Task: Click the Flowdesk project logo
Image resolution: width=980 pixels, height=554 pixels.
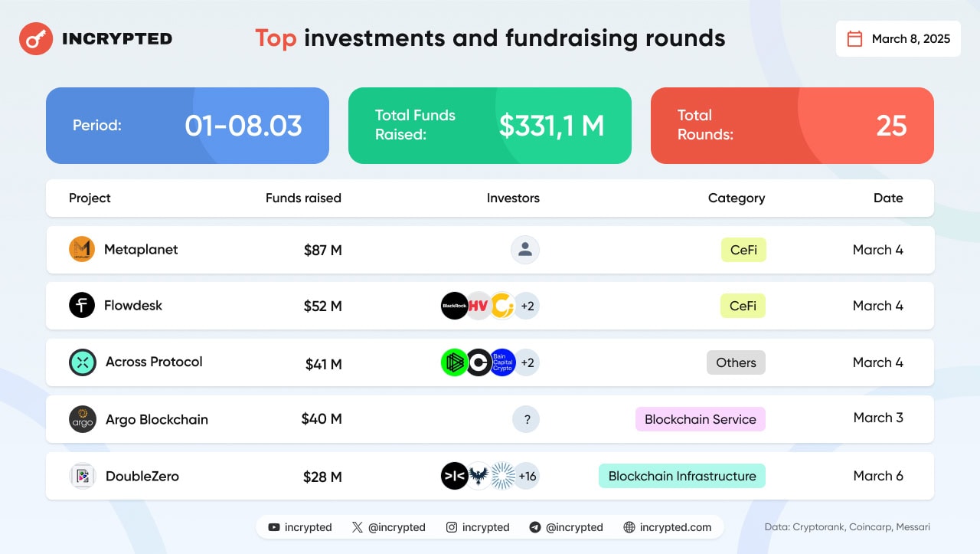Action: pyautogui.click(x=82, y=306)
